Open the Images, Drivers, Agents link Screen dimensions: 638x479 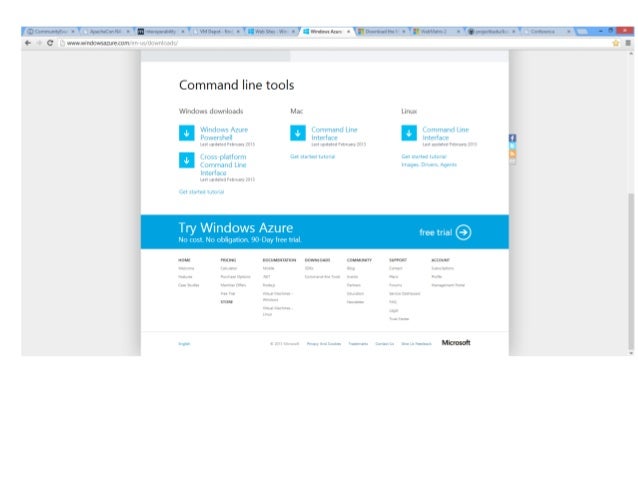point(429,164)
